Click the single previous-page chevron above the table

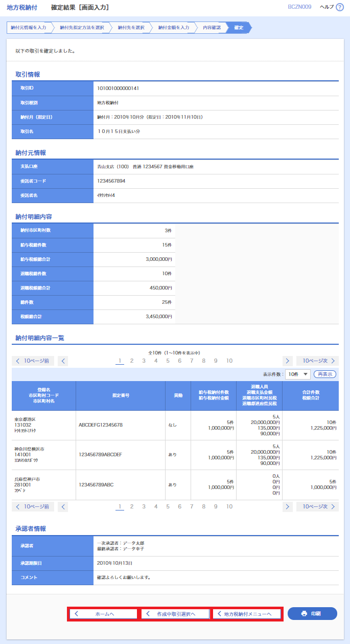[63, 361]
